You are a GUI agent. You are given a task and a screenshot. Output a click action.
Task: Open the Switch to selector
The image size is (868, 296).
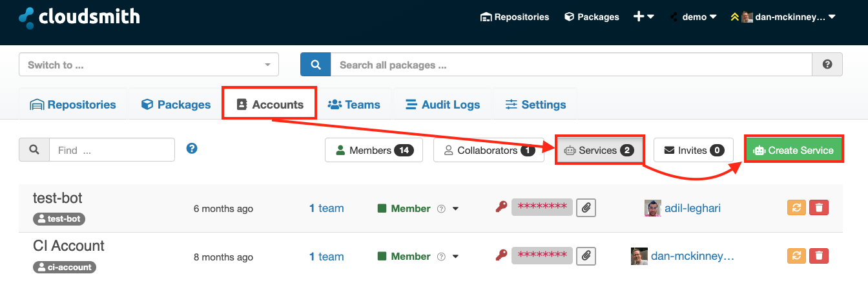(149, 65)
